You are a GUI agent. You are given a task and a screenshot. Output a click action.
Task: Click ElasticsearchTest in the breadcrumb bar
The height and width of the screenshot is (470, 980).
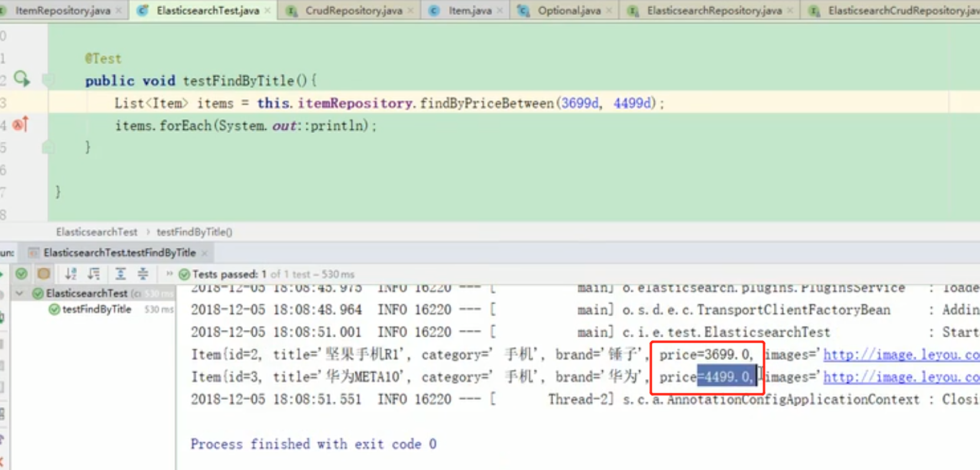point(97,232)
